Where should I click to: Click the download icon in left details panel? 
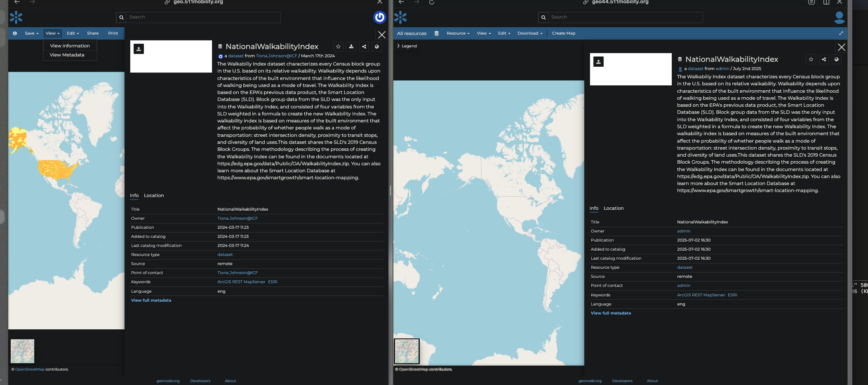[351, 47]
